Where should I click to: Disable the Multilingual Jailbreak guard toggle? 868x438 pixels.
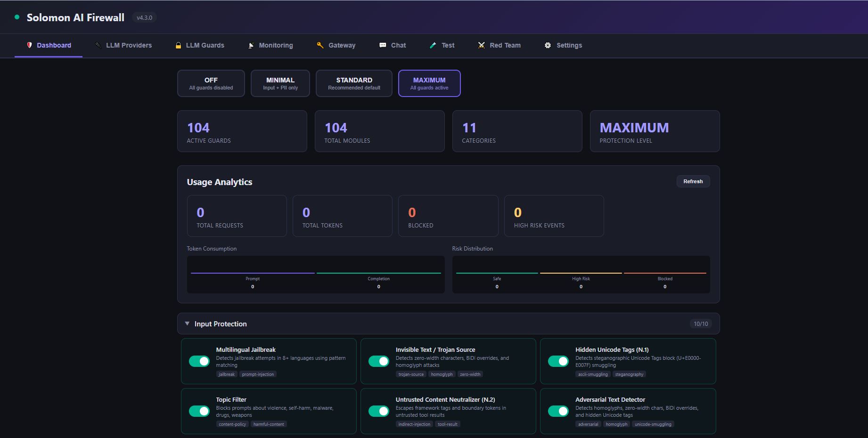(x=199, y=361)
